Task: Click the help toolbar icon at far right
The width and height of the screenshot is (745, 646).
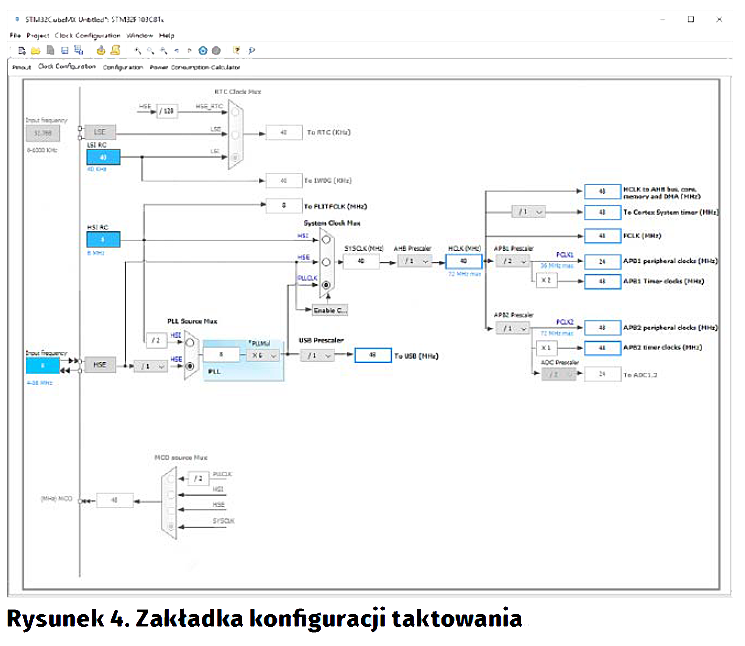Action: tap(252, 50)
